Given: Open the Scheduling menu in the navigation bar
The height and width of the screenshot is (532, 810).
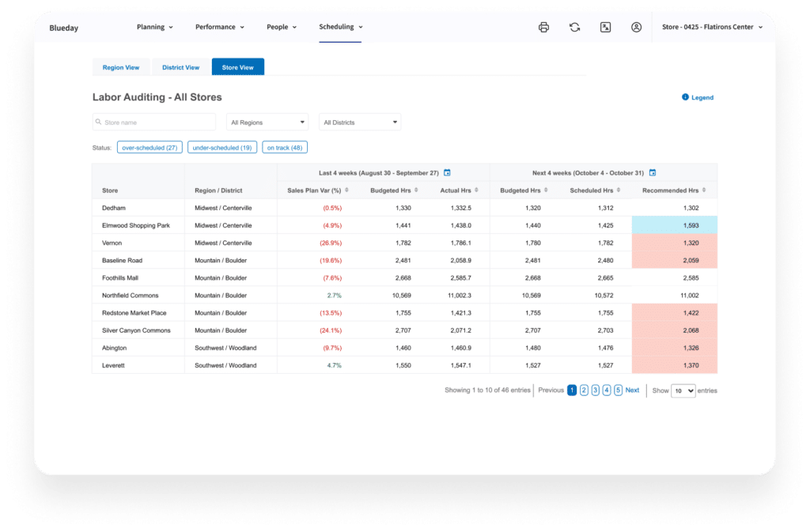Looking at the screenshot, I should [340, 26].
